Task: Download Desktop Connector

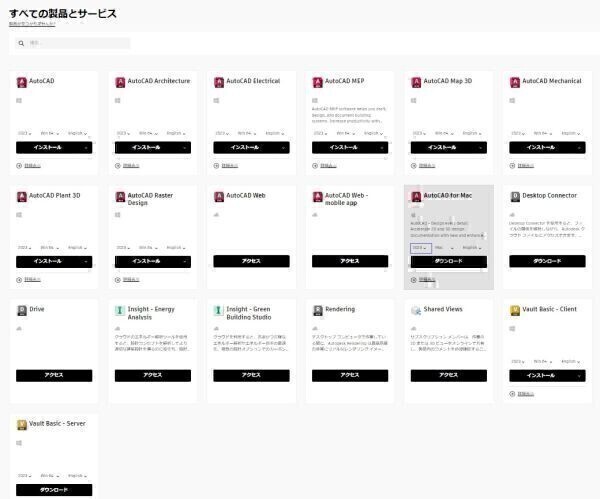Action: click(x=547, y=261)
